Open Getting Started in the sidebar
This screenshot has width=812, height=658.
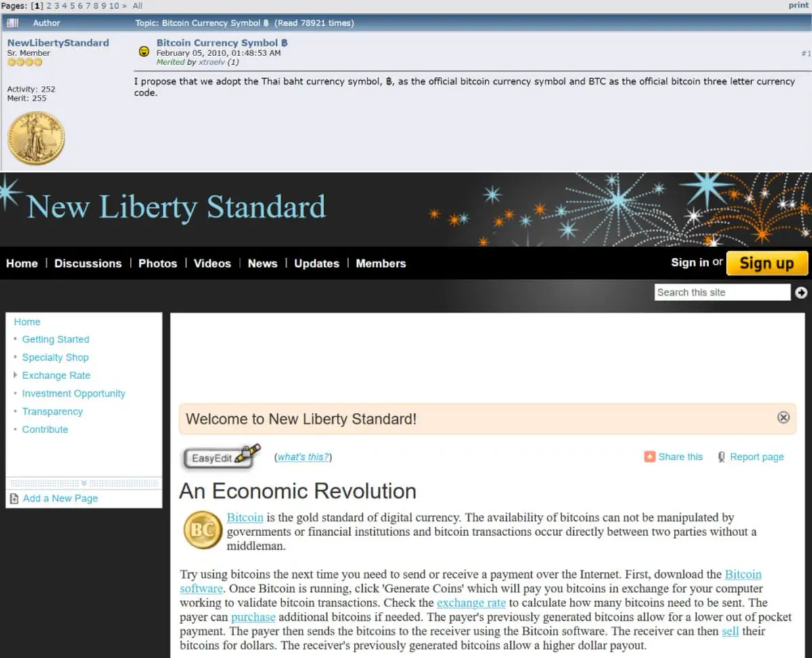[55, 339]
